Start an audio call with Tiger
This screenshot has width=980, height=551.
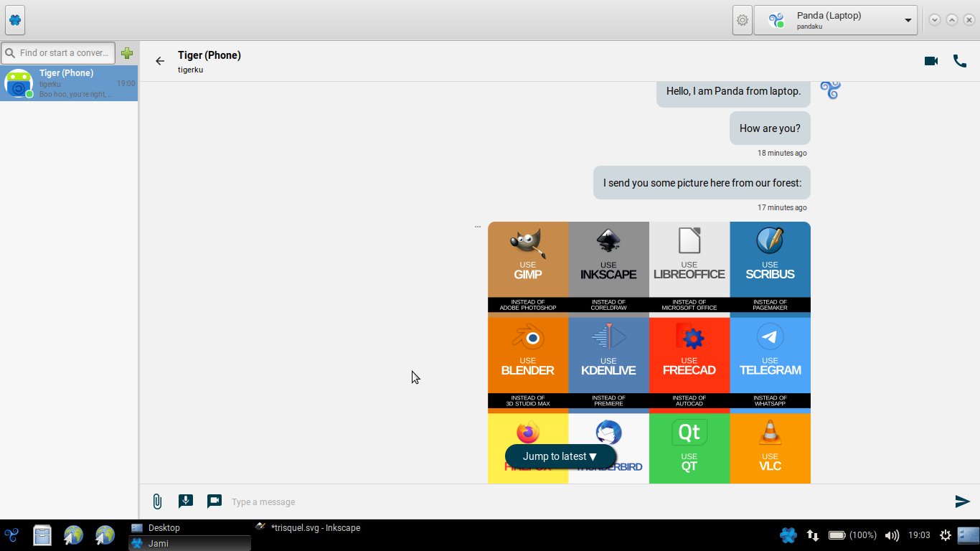(x=960, y=61)
